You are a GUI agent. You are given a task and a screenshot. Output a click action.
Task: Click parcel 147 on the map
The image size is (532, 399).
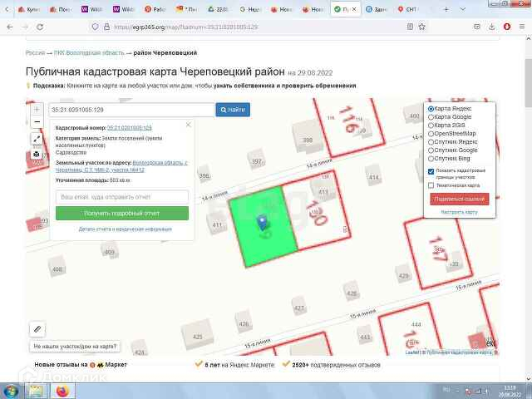438,253
